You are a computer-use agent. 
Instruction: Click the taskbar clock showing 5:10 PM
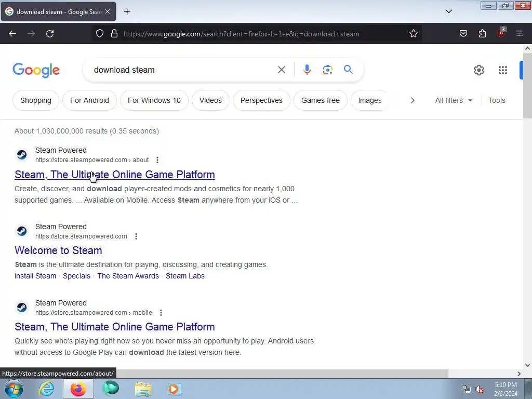click(x=506, y=389)
